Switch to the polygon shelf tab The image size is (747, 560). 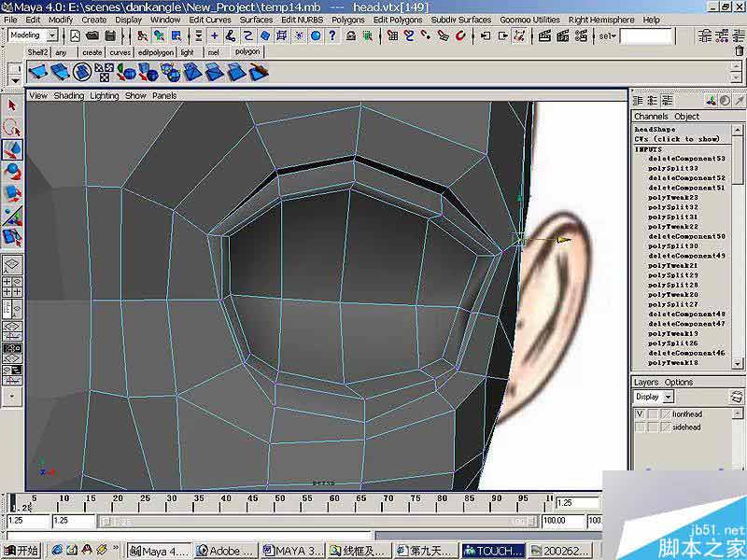[x=247, y=51]
